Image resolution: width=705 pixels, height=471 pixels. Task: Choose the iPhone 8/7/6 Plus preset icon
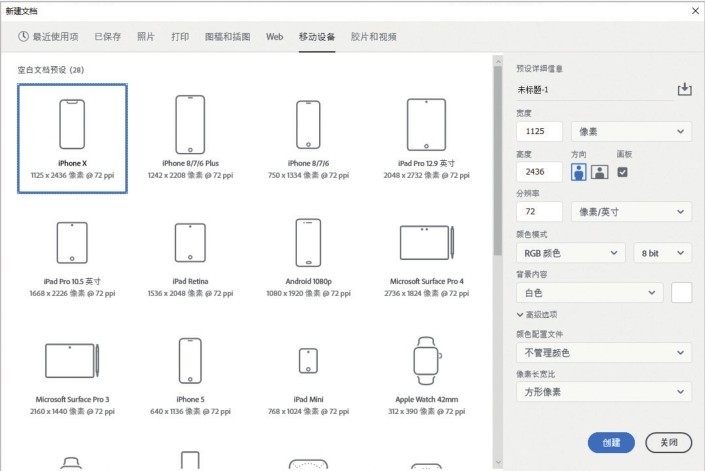click(x=190, y=124)
